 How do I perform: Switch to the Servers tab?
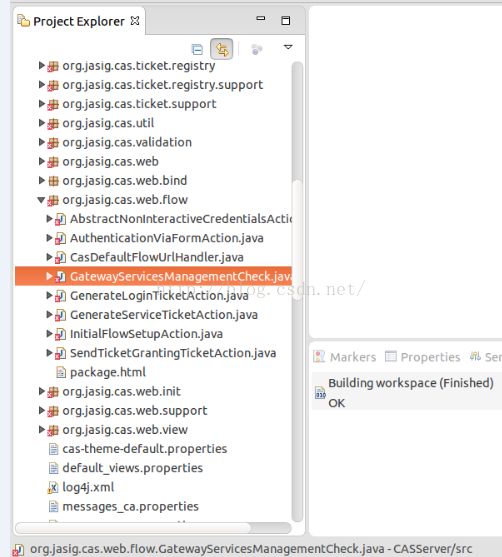pyautogui.click(x=486, y=357)
